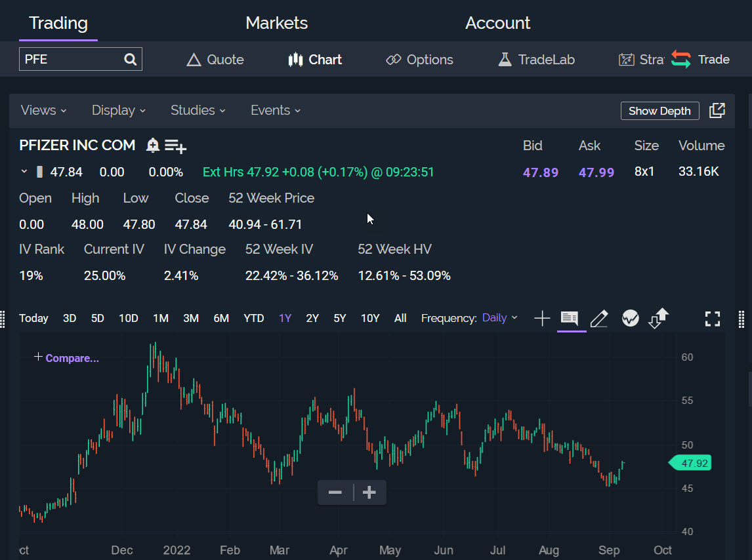
Task: Click the PFIZER INC COM title
Action: 77,146
